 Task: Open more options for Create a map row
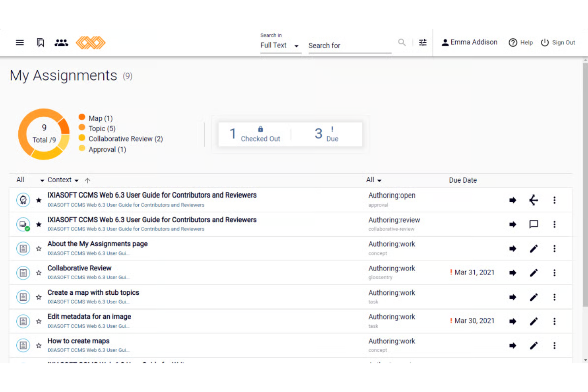tap(555, 297)
